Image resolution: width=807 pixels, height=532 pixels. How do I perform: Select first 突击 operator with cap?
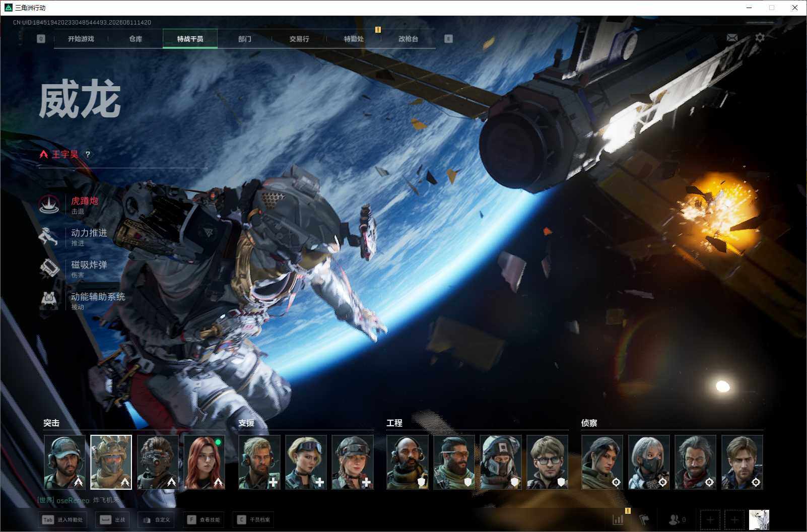click(64, 462)
